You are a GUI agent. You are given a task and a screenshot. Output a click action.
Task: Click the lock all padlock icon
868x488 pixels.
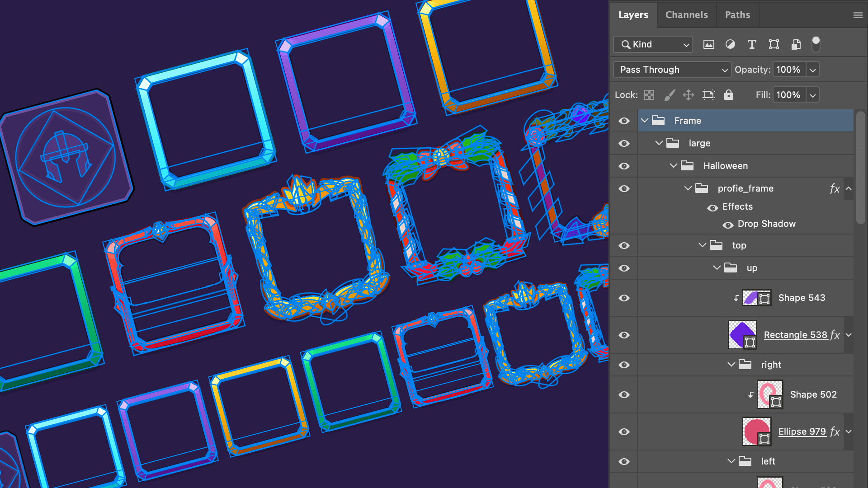coord(728,95)
